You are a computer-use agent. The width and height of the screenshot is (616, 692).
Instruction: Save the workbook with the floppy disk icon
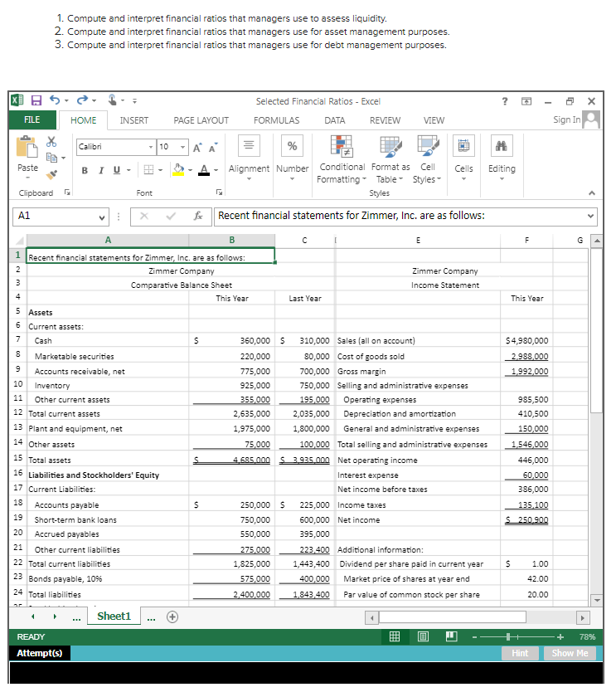tap(36, 100)
